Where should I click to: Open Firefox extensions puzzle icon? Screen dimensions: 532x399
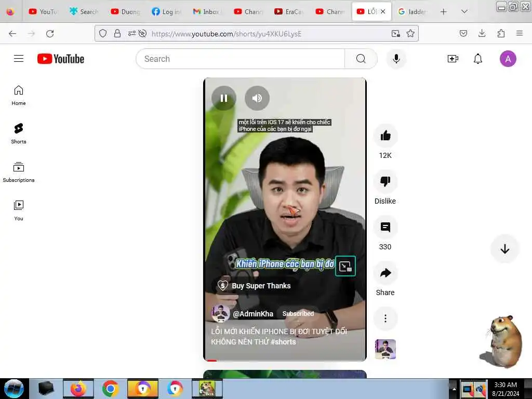click(501, 34)
